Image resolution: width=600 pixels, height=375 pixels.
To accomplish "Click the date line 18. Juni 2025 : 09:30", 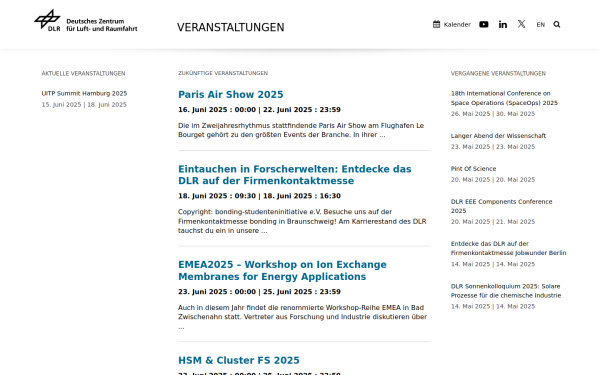I will [x=259, y=196].
